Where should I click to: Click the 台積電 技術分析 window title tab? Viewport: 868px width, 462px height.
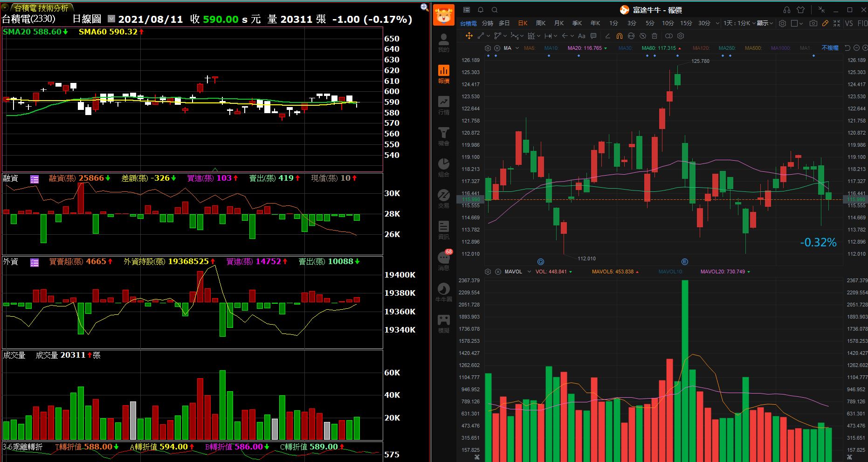click(41, 8)
